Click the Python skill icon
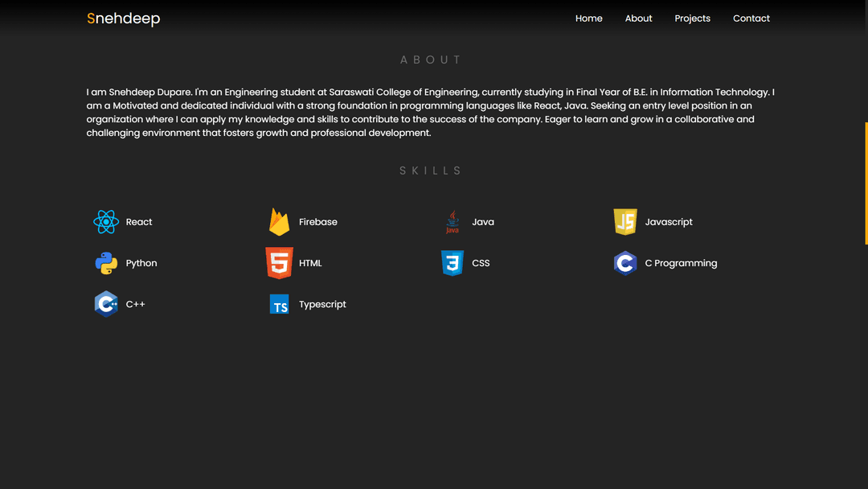 pyautogui.click(x=106, y=263)
